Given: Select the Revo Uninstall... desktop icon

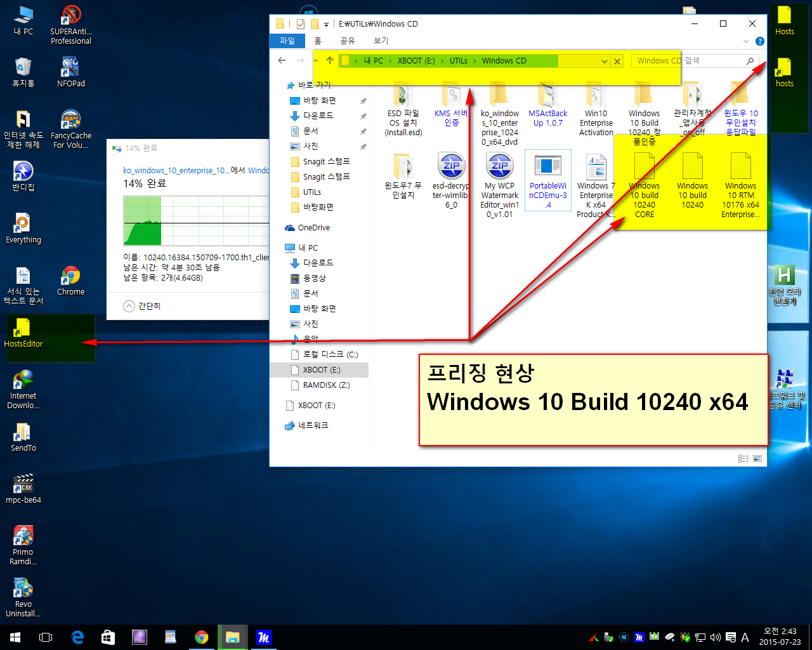Looking at the screenshot, I should [23, 597].
